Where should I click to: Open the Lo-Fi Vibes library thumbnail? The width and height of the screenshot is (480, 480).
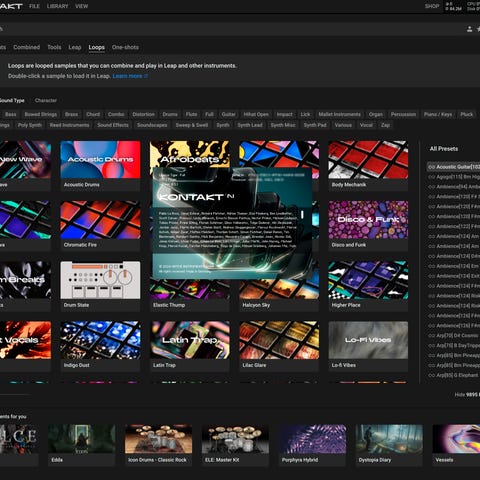(x=368, y=340)
